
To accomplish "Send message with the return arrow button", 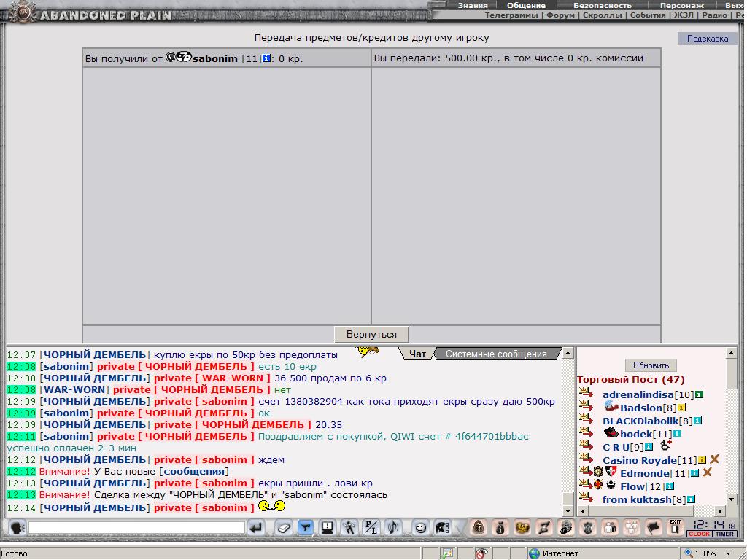I will 256,528.
